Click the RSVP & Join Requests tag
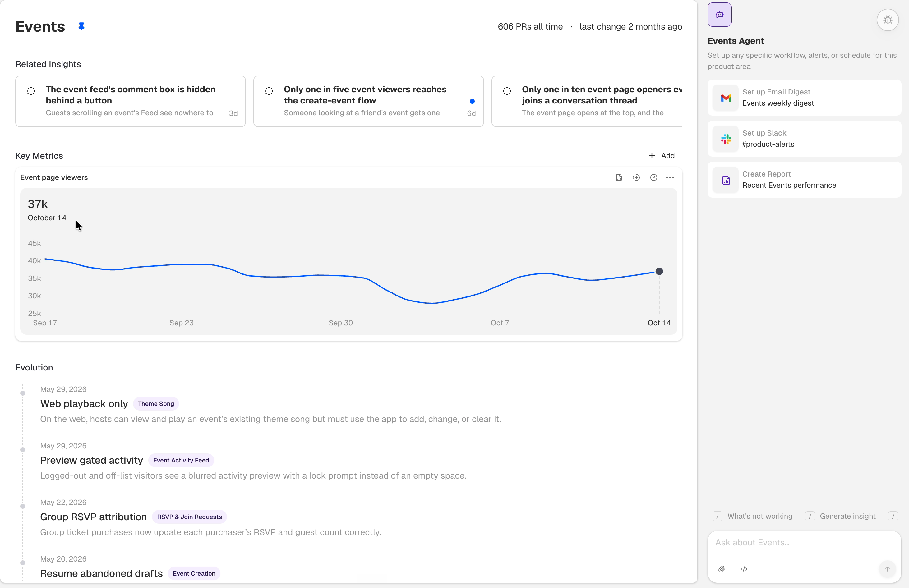The width and height of the screenshot is (909, 588). [x=189, y=517]
